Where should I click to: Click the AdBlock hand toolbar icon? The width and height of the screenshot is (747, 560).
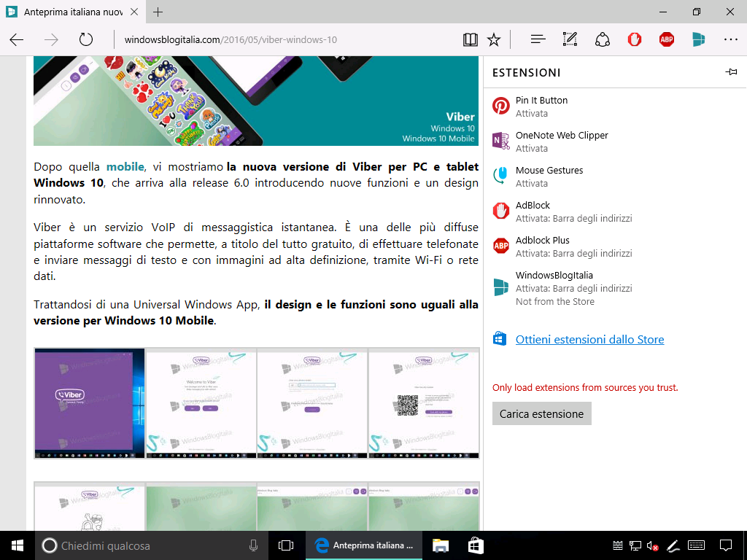(x=635, y=39)
